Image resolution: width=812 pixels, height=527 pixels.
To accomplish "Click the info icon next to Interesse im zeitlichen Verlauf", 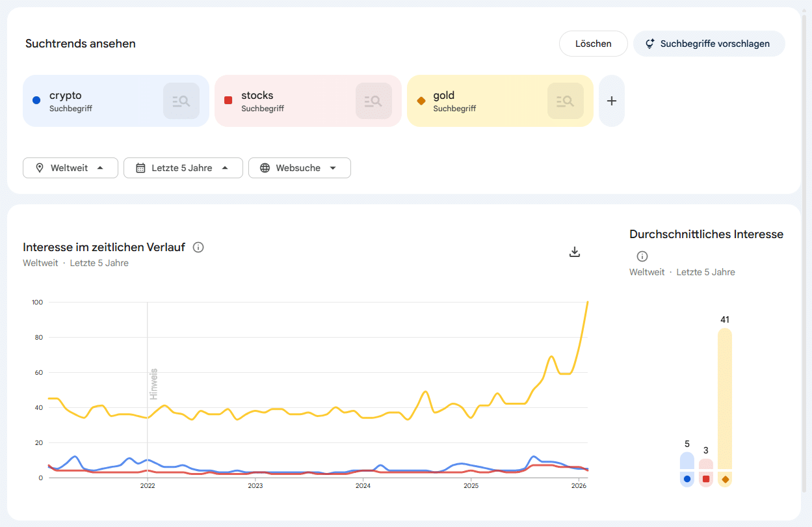I will 198,247.
